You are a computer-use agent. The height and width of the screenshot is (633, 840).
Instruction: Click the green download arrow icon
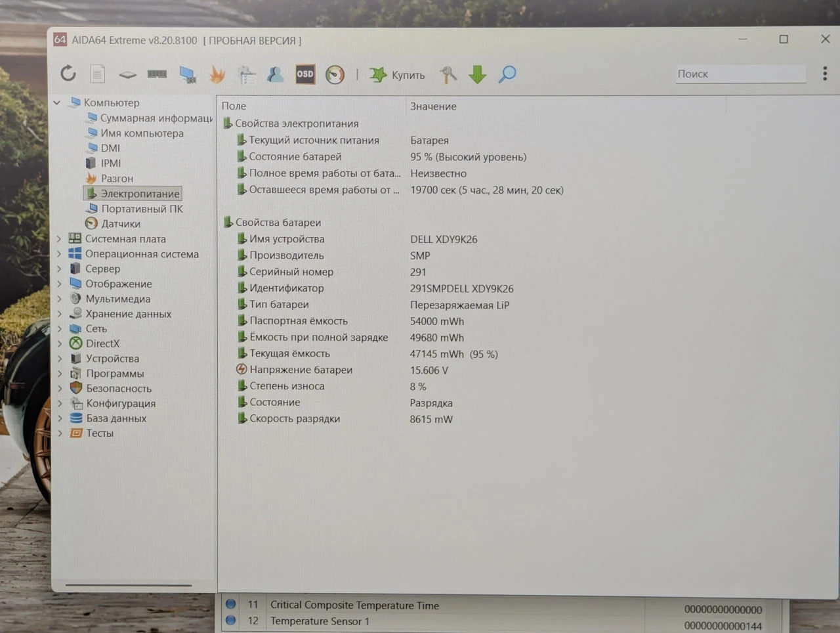click(477, 74)
